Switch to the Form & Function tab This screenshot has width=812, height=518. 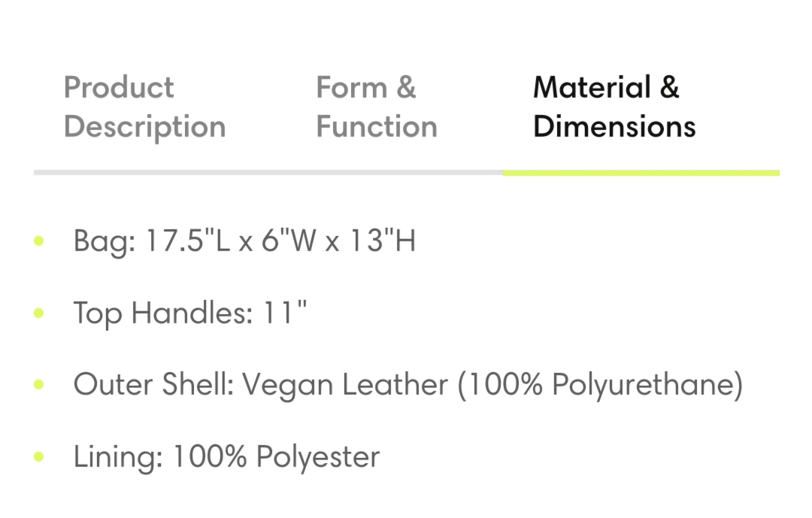point(377,108)
